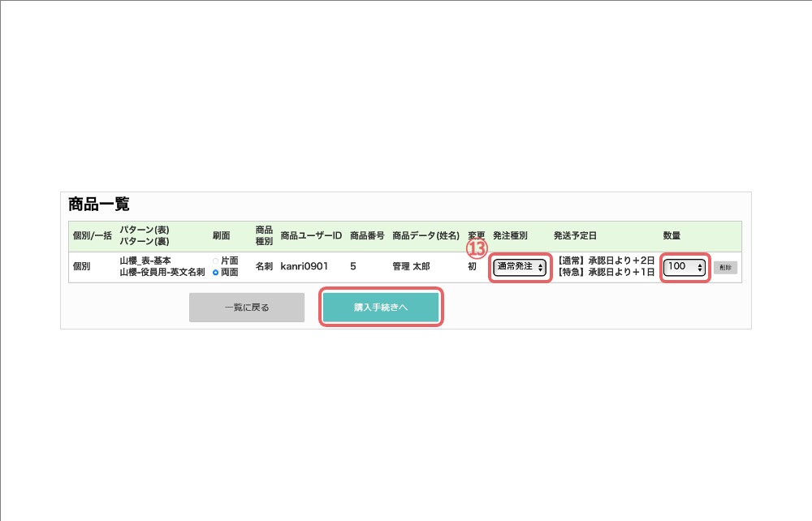Click the 発注種別 column header
This screenshot has height=521, width=812.
click(x=510, y=236)
